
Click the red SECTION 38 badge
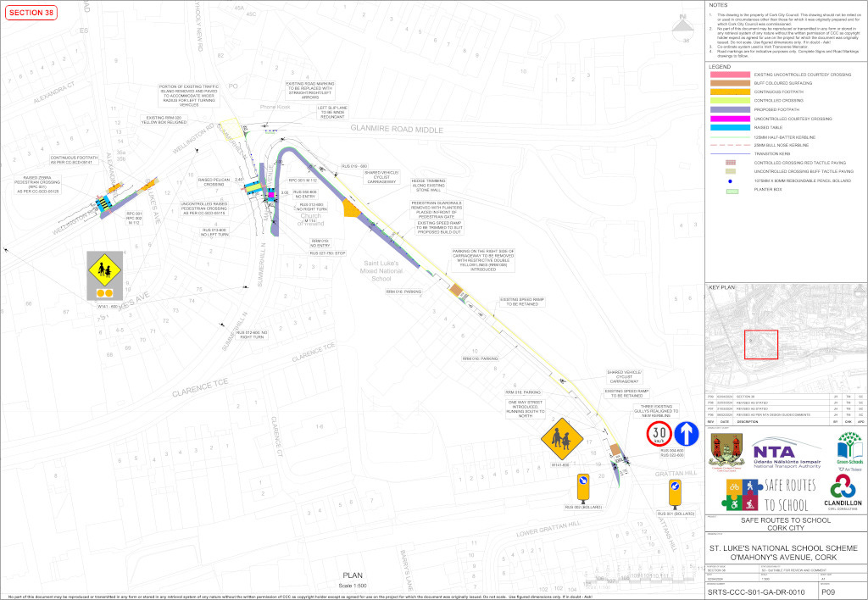click(x=31, y=12)
